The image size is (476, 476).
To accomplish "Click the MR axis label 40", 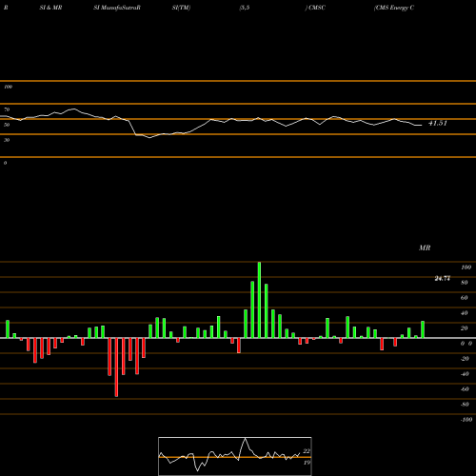I will [x=465, y=313].
